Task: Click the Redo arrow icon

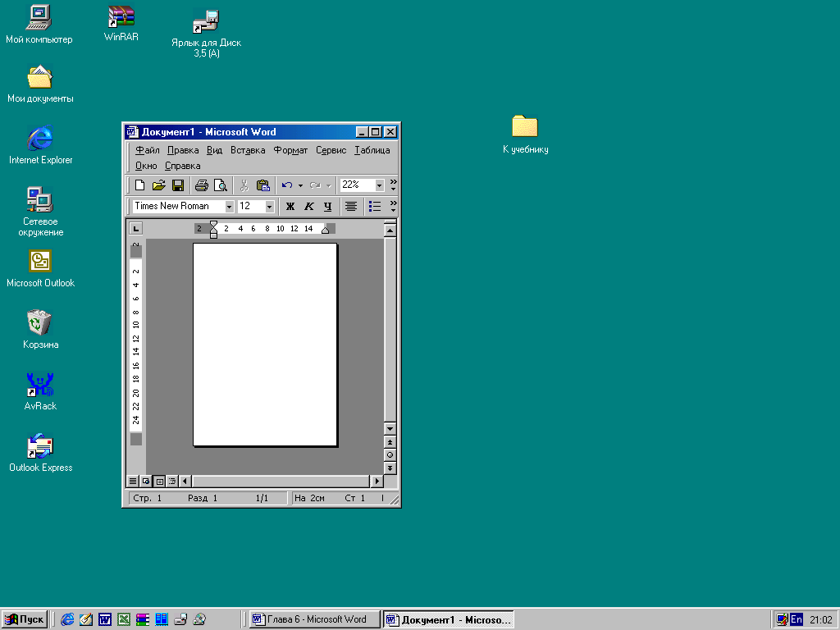Action: 316,185
